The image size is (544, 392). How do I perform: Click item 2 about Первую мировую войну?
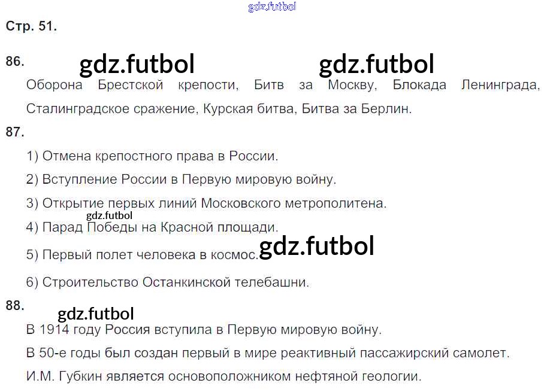pyautogui.click(x=182, y=179)
